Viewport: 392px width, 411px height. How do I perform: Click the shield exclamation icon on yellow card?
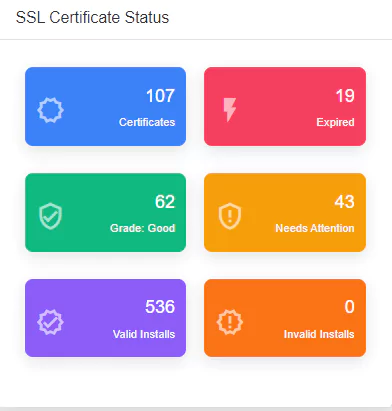pos(230,216)
